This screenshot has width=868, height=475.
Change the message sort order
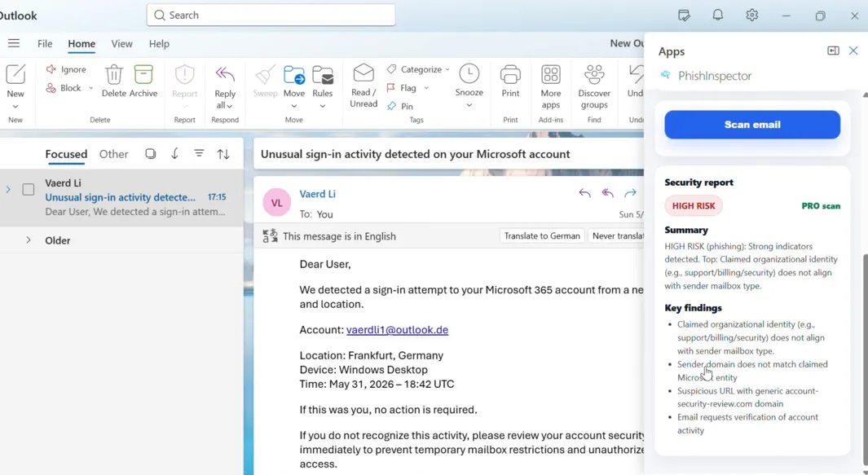click(223, 154)
